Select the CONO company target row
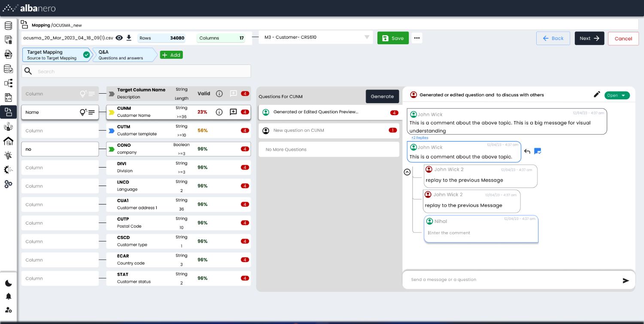This screenshot has height=324, width=644. click(x=179, y=149)
